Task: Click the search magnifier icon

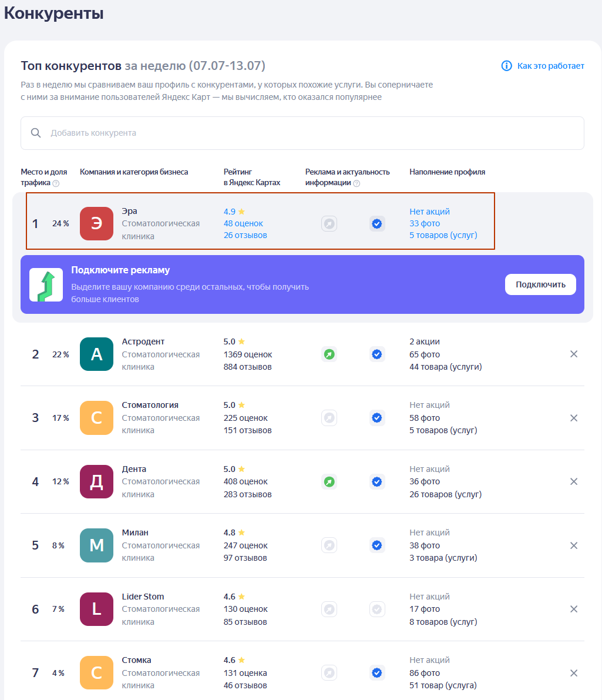Action: [x=36, y=133]
